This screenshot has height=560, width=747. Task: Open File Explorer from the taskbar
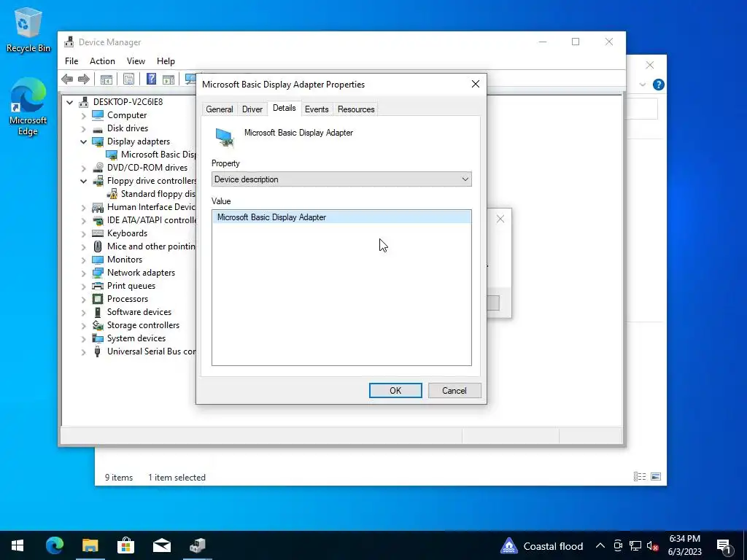pos(90,545)
